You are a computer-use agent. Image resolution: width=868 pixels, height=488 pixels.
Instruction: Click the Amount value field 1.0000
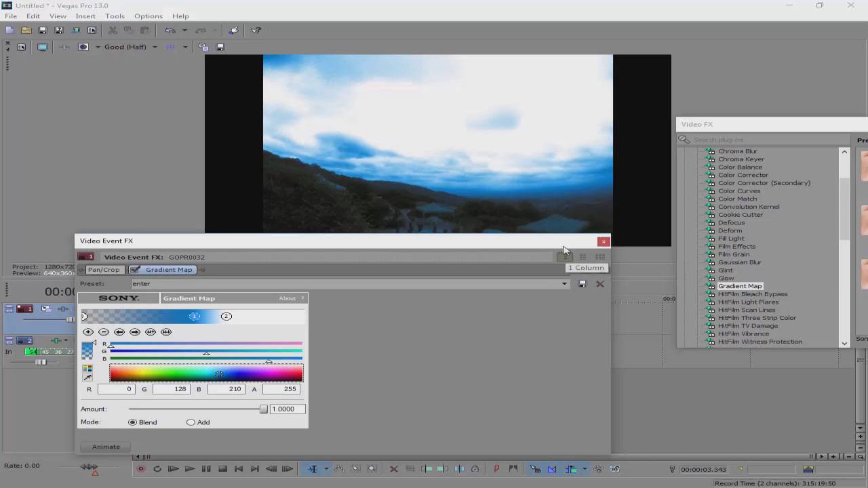[x=288, y=409]
